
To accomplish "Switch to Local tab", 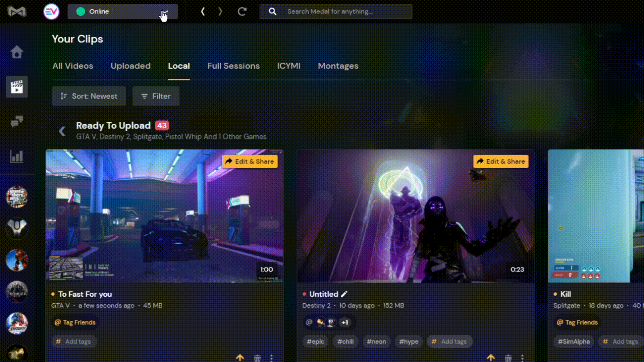I will click(179, 66).
